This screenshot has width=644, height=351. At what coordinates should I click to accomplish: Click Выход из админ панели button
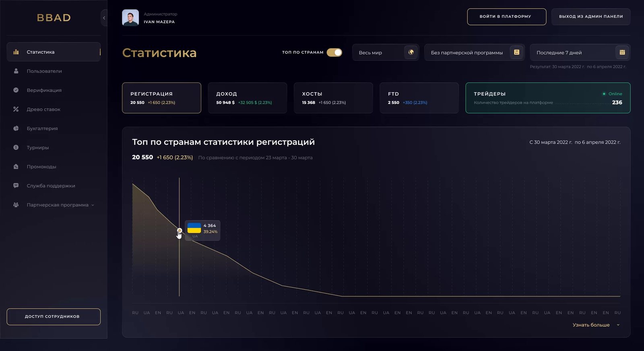(x=591, y=17)
